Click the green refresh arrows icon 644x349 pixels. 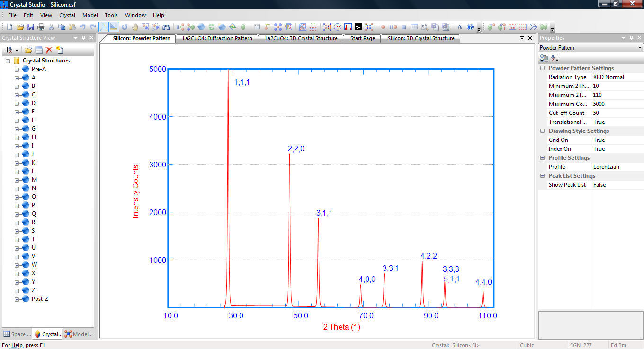212,27
